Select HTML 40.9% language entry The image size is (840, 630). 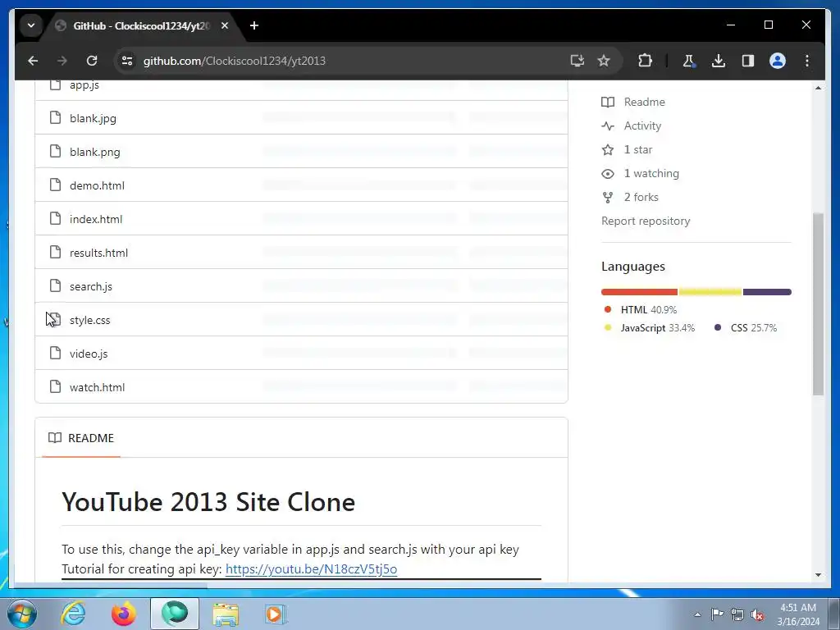tap(640, 309)
